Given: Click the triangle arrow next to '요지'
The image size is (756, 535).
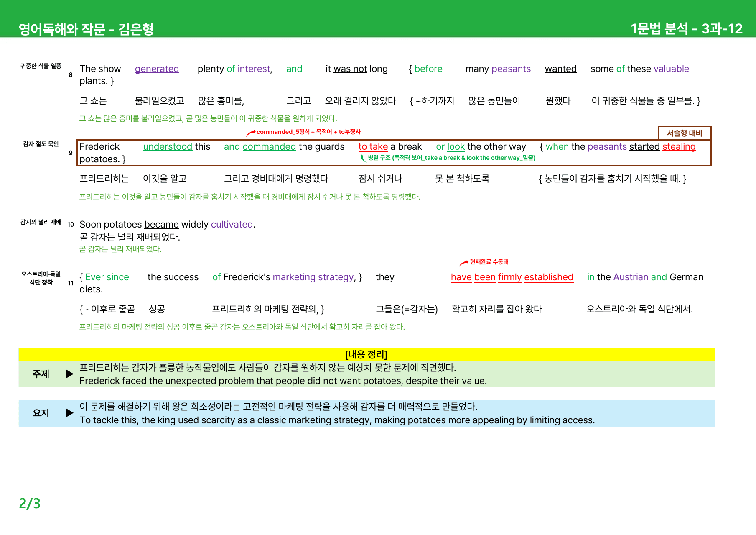Looking at the screenshot, I should point(70,413).
